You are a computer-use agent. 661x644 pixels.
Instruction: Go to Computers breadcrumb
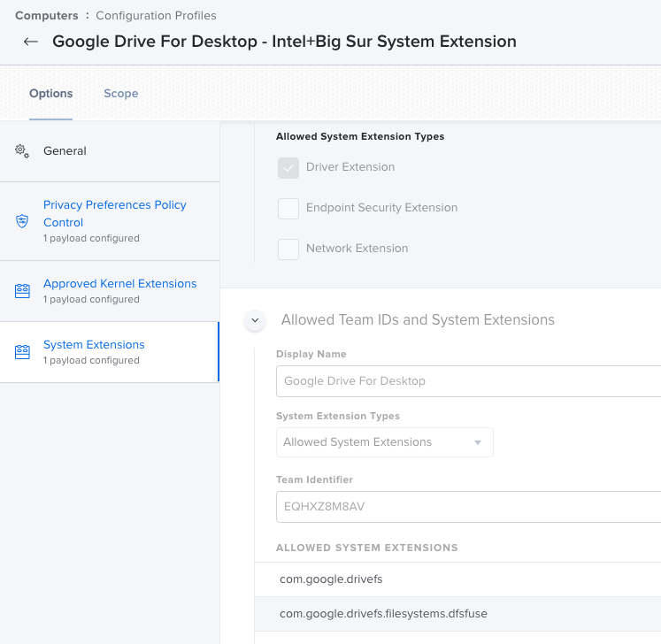click(47, 16)
